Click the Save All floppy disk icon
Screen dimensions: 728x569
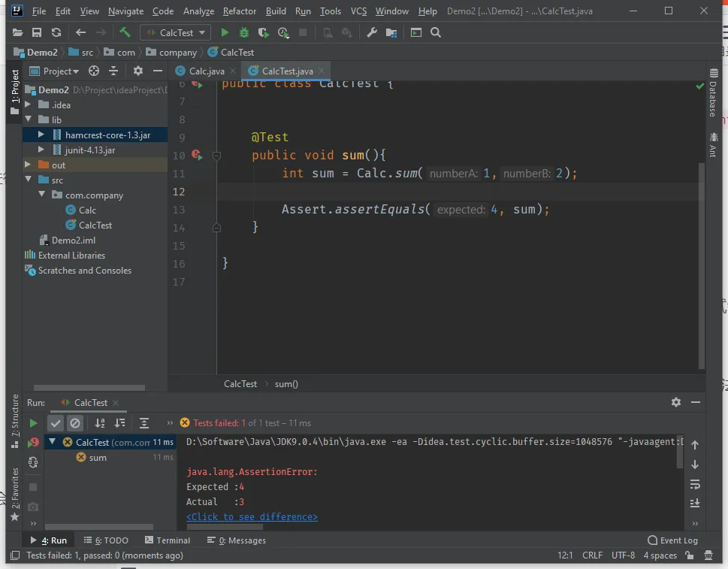[x=37, y=32]
